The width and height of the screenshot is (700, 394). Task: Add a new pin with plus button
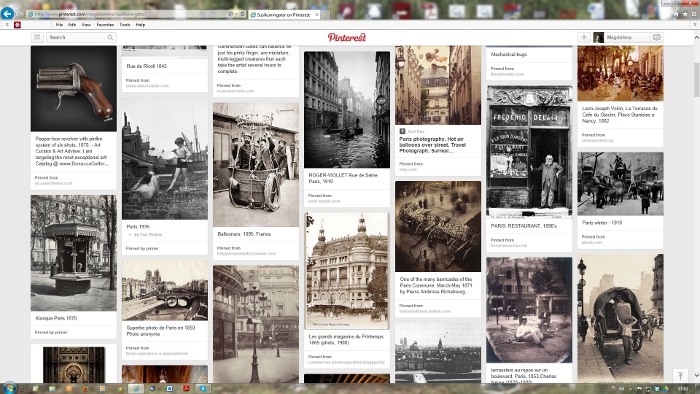pyautogui.click(x=583, y=37)
